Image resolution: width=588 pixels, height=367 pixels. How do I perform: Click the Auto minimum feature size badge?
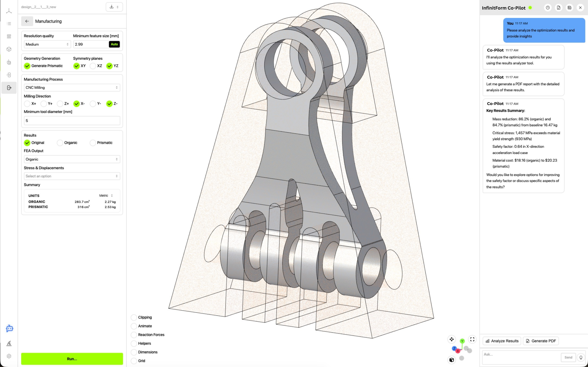pos(114,44)
